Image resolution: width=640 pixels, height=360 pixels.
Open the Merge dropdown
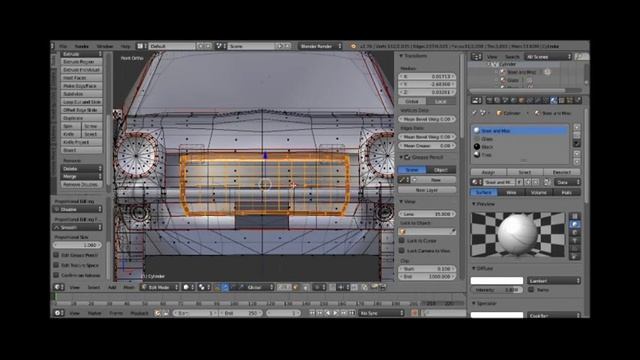[x=82, y=176]
